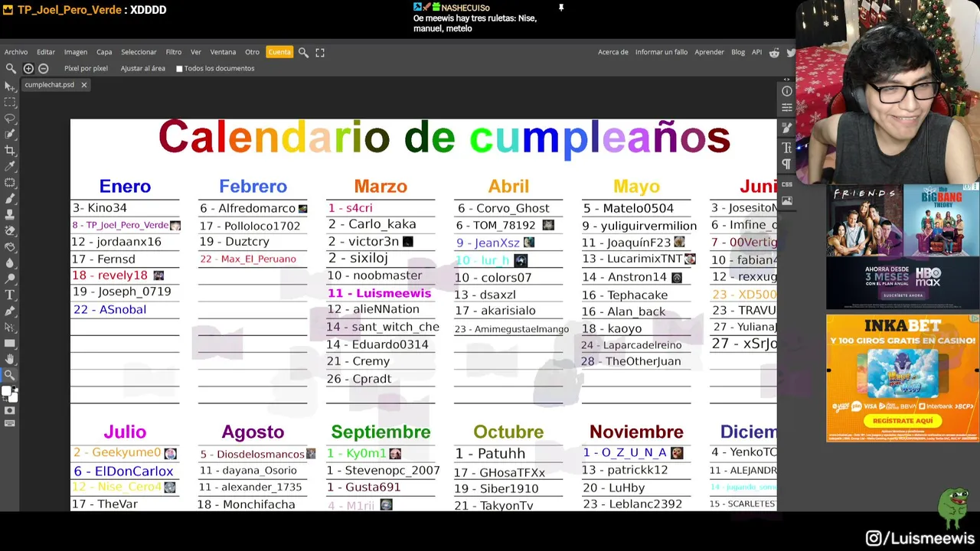980x551 pixels.
Task: Open the Otro menu
Action: coord(252,52)
